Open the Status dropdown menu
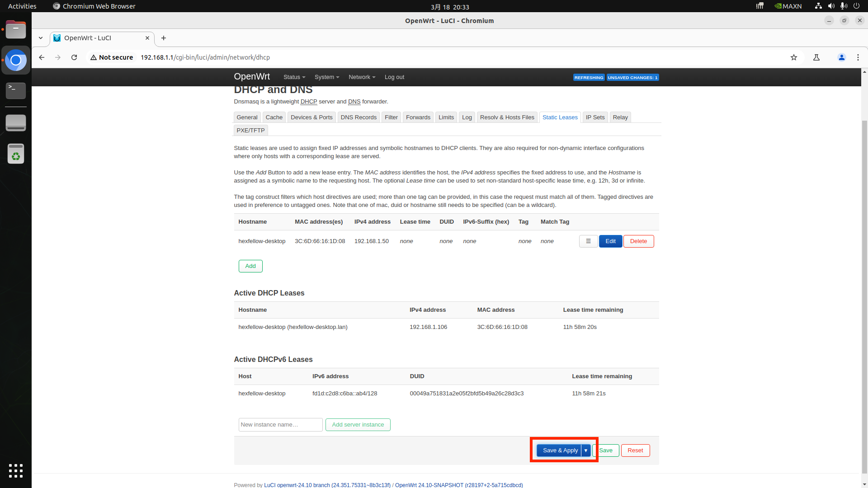This screenshot has height=488, width=868. (x=294, y=77)
